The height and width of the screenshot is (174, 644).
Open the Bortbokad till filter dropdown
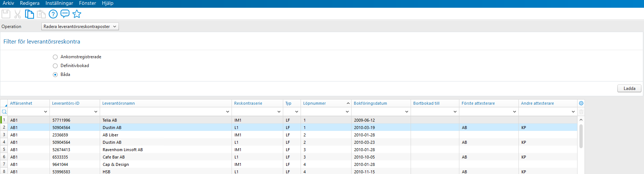pos(455,112)
